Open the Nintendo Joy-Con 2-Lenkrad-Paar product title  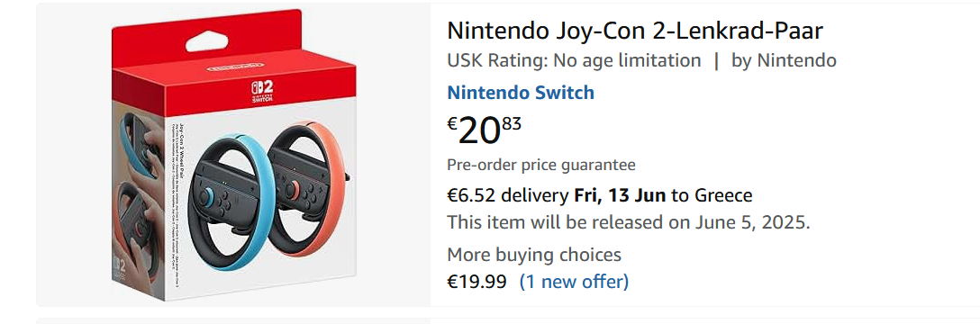tap(635, 30)
